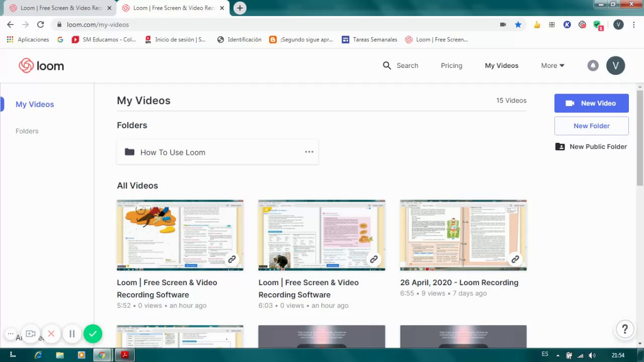Open Tareas Semanales bookmark
644x362 pixels.
point(369,39)
